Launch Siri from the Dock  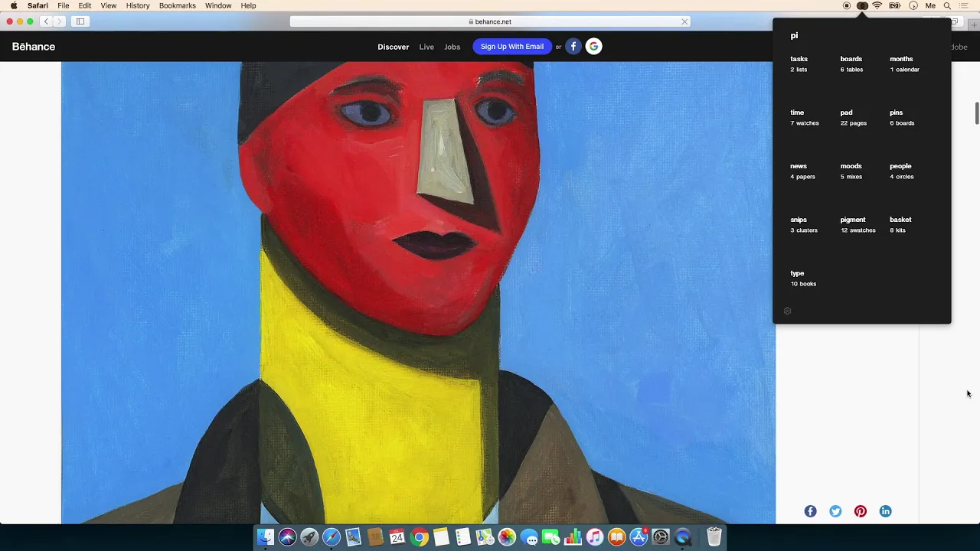pos(287,537)
